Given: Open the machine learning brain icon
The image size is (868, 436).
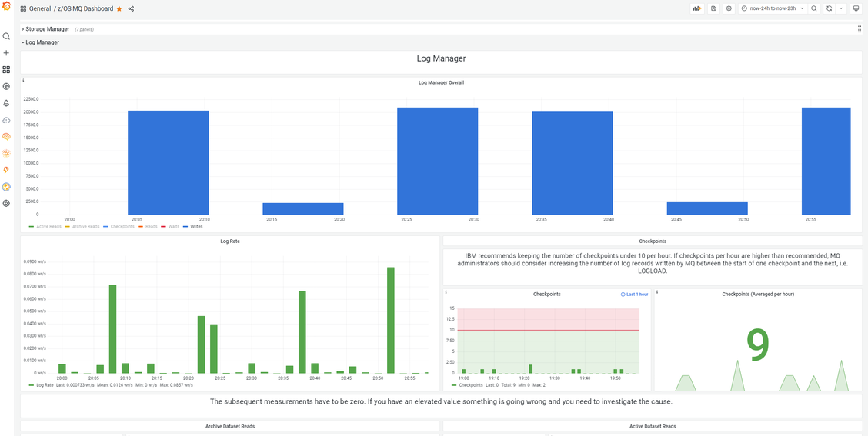Looking at the screenshot, I should pos(6,137).
